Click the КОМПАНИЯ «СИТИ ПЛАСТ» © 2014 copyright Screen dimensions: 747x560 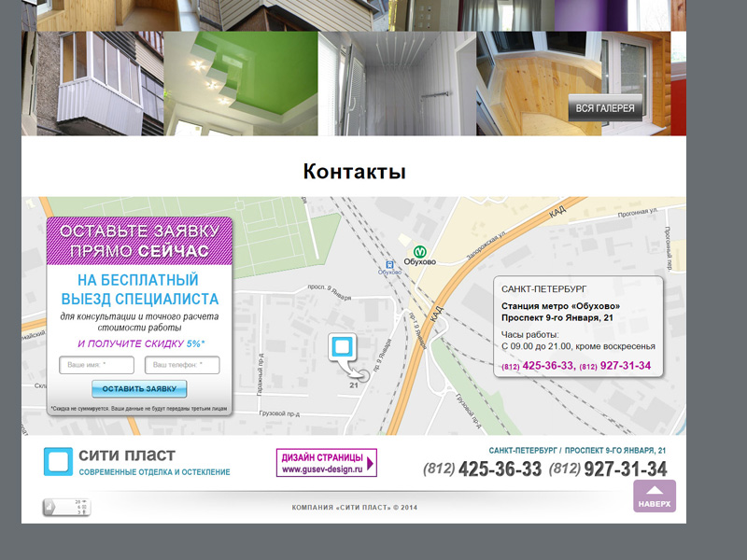pos(355,508)
